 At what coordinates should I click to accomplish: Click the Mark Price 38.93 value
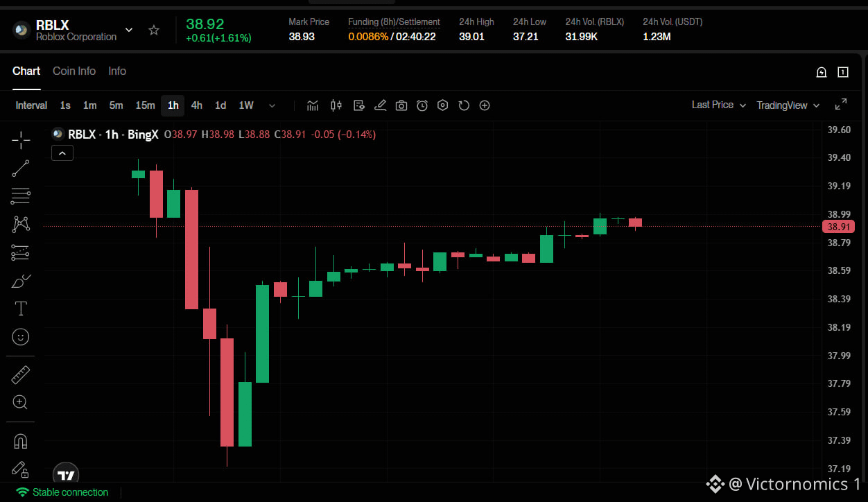302,37
